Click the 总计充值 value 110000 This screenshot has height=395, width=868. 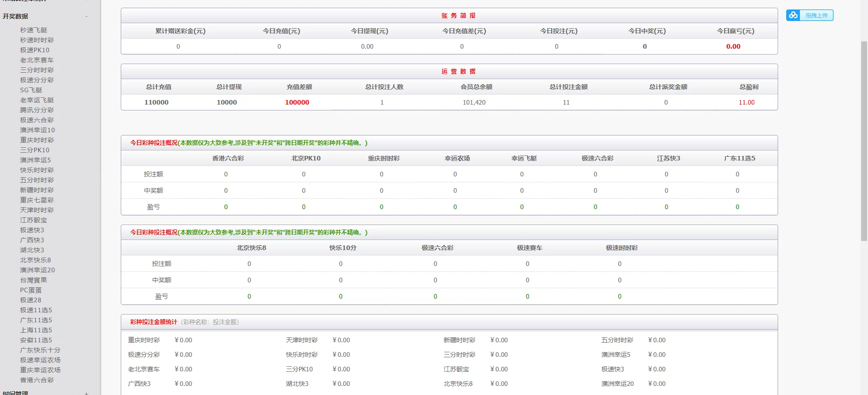[x=156, y=102]
